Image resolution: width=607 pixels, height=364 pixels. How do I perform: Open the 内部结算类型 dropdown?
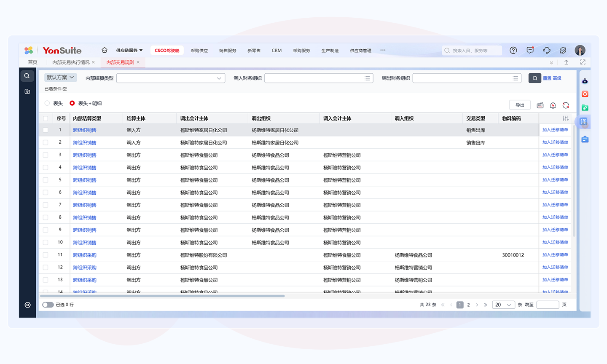[171, 78]
